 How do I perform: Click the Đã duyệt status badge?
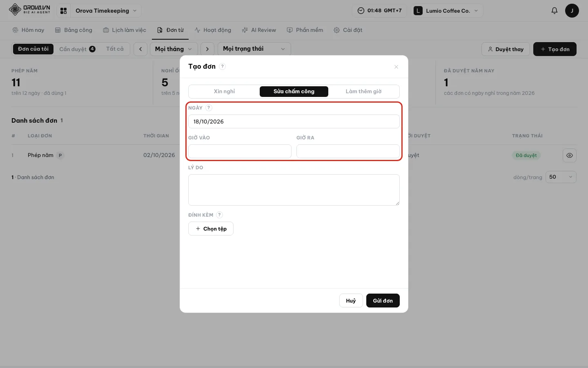click(526, 155)
